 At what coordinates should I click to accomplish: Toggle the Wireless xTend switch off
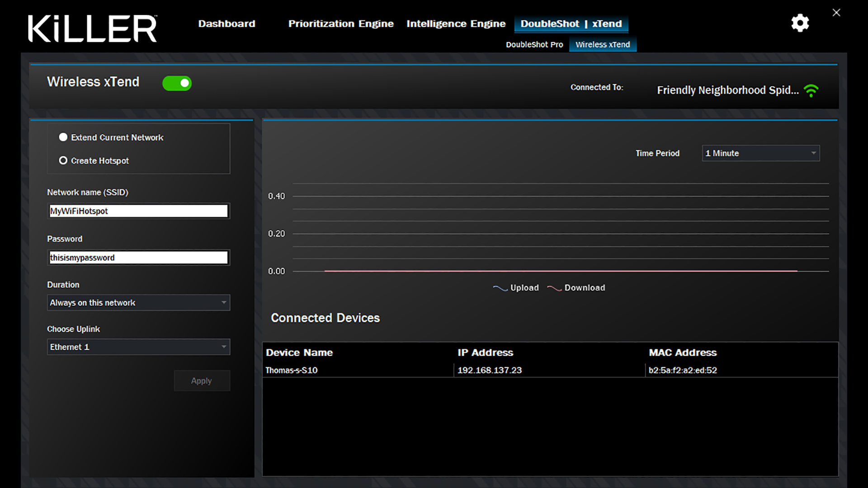[177, 83]
